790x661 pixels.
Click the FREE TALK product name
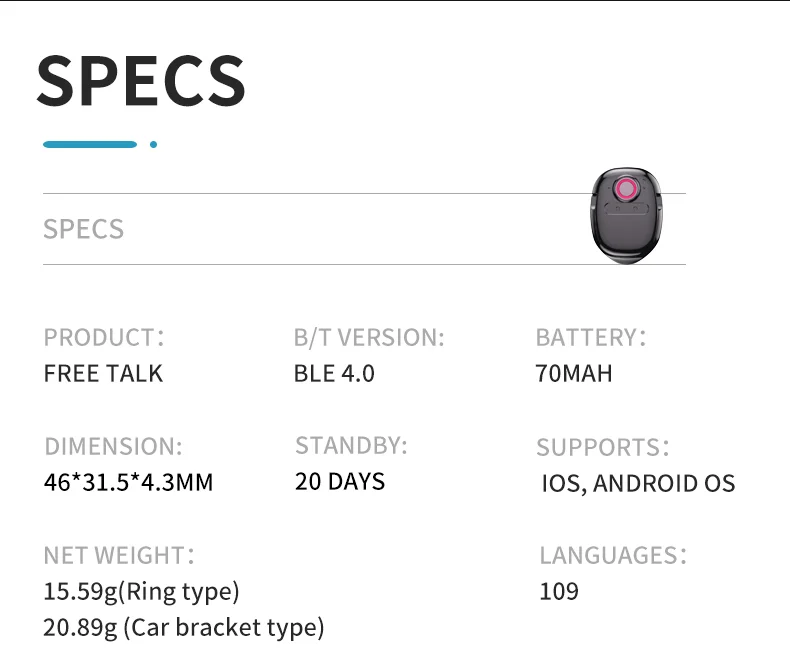coord(103,374)
